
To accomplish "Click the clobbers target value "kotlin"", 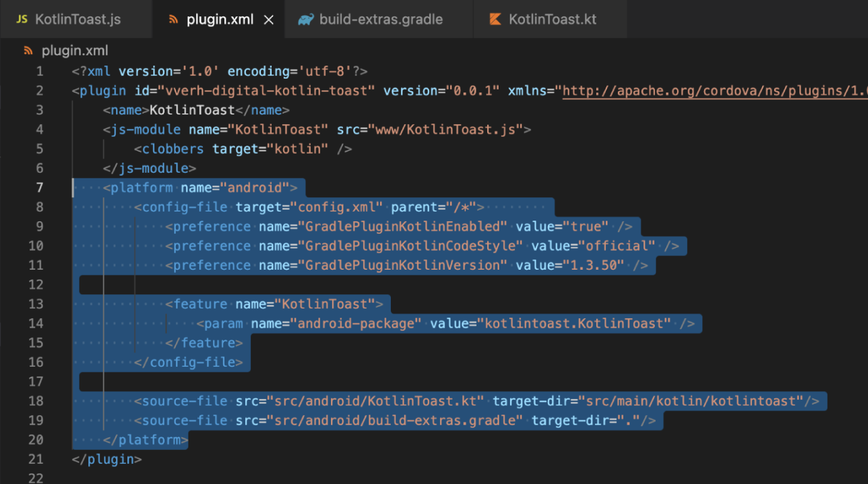I will pyautogui.click(x=298, y=149).
